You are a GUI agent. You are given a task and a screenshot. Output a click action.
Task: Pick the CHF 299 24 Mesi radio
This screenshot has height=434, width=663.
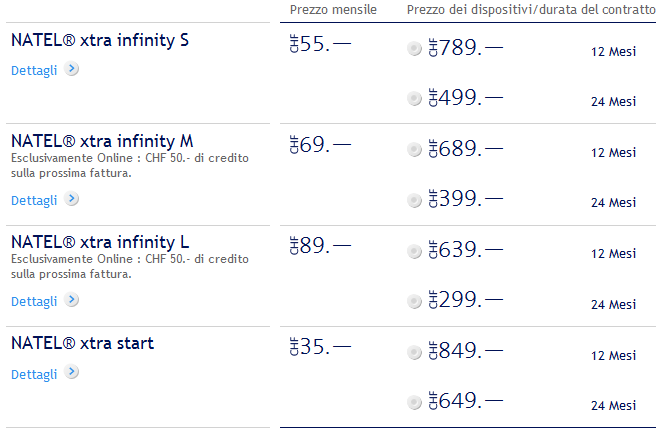[x=415, y=301]
